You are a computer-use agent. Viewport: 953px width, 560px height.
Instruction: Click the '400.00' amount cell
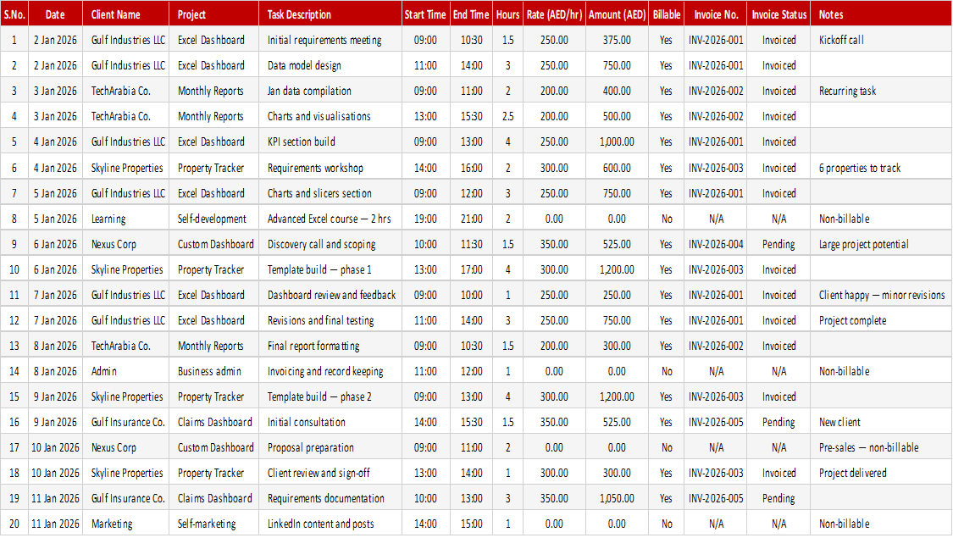617,91
